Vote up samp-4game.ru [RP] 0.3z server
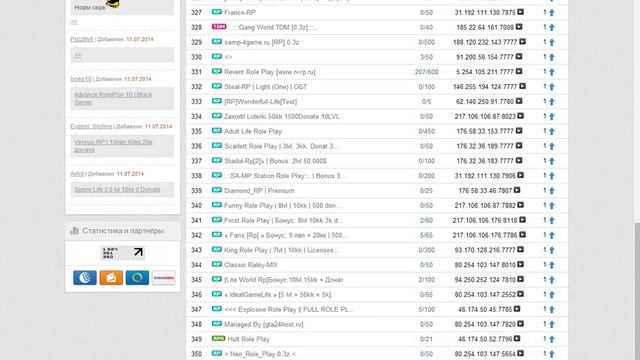This screenshot has width=640, height=360. [552, 42]
